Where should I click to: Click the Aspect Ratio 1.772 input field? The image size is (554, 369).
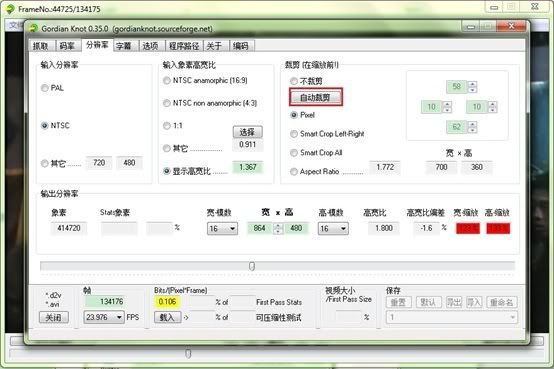pyautogui.click(x=385, y=167)
